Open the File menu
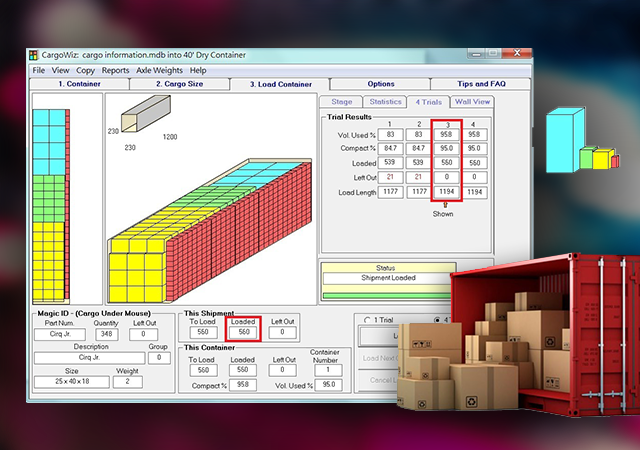 click(x=39, y=71)
